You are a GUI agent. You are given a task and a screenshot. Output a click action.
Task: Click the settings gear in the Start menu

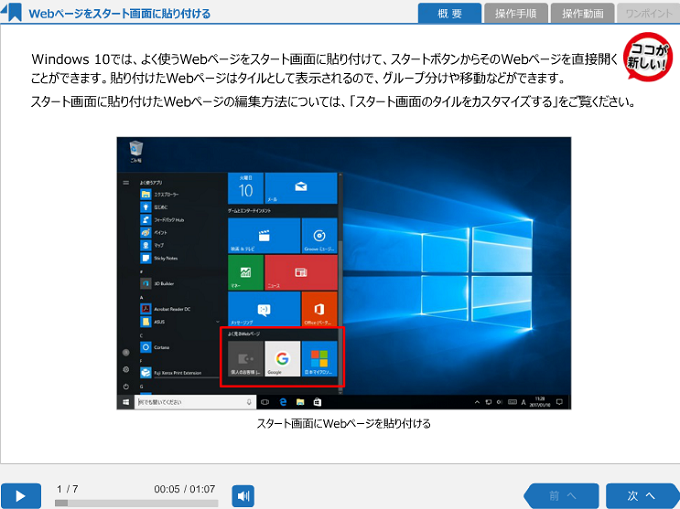pos(126,369)
